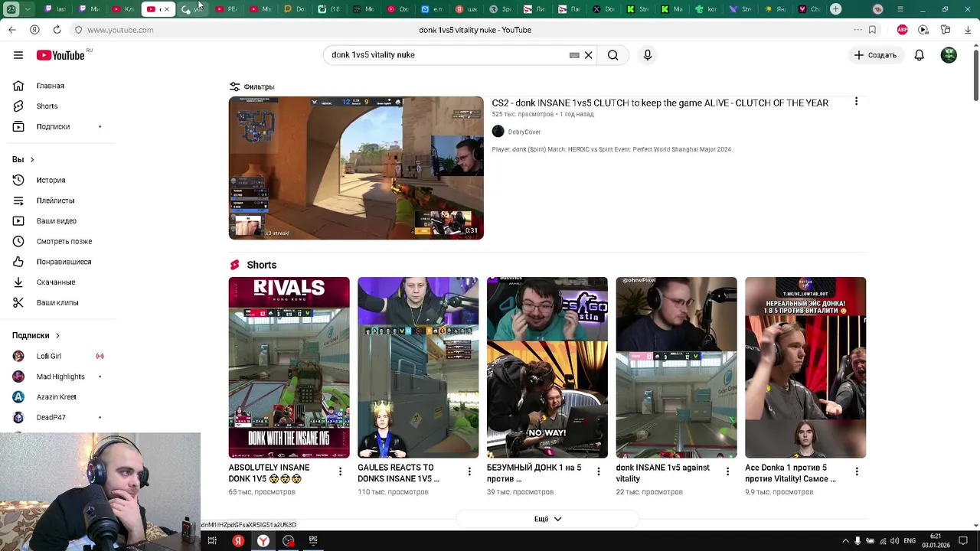980x551 pixels.
Task: Open the Epic Games taskbar icon
Action: click(313, 540)
